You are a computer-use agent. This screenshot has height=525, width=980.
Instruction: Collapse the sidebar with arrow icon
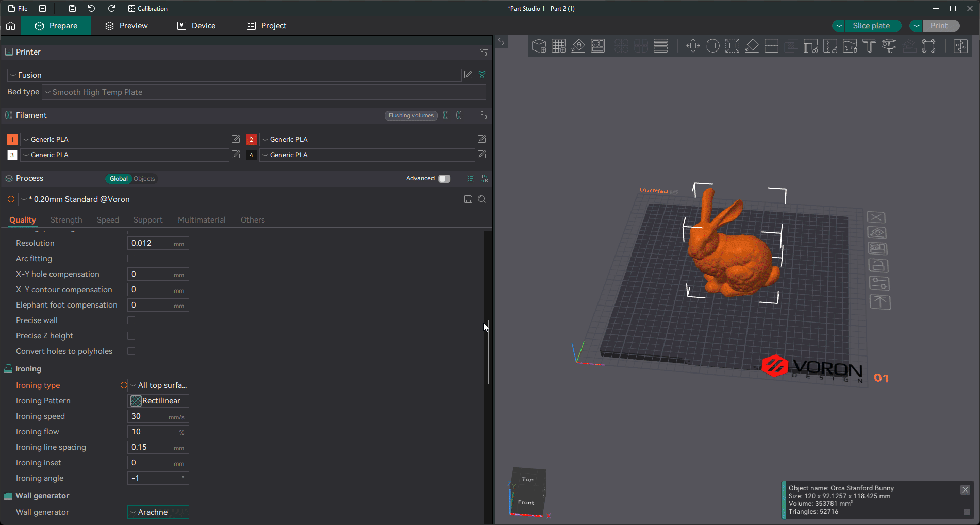click(501, 41)
